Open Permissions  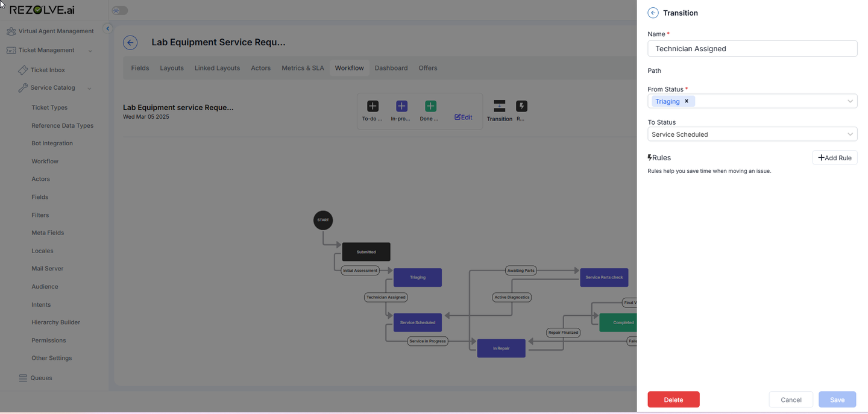tap(49, 340)
